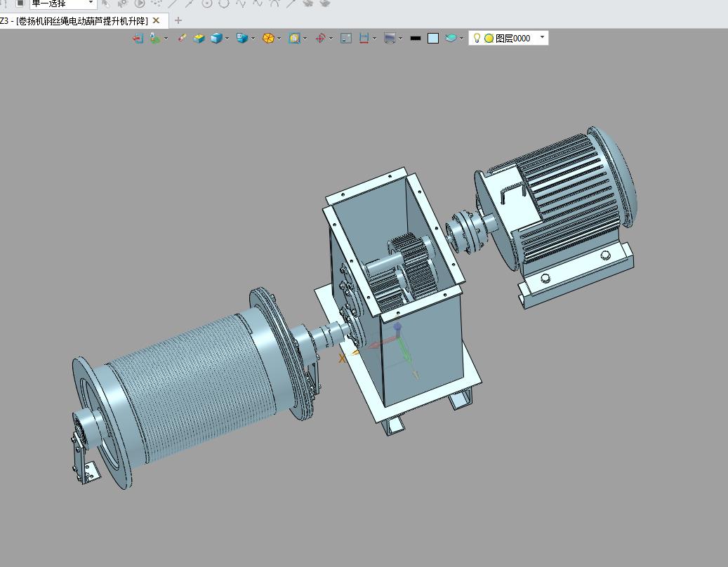The height and width of the screenshot is (567, 728).
Task: Click the orange X axis label
Action: tap(343, 358)
